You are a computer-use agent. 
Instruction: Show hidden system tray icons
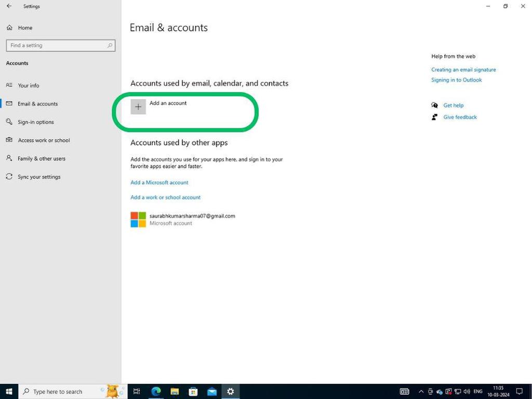point(421,392)
